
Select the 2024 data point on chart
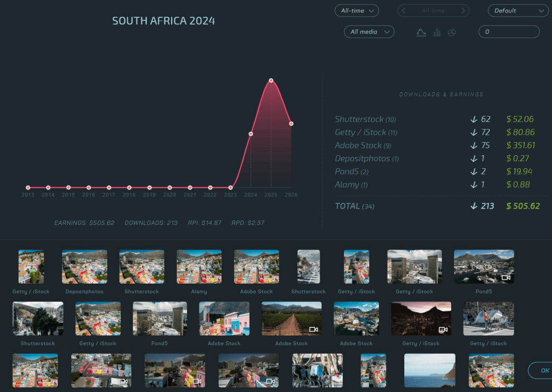click(251, 134)
